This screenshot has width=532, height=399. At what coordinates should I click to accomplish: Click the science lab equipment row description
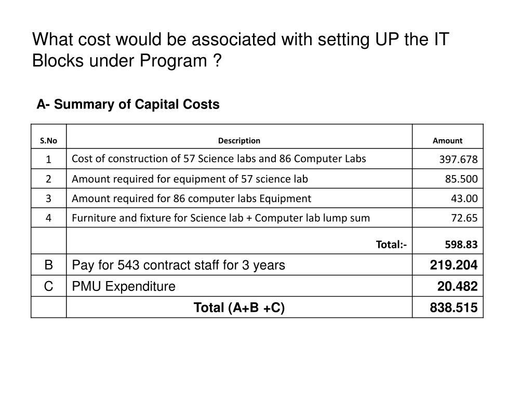(190, 179)
